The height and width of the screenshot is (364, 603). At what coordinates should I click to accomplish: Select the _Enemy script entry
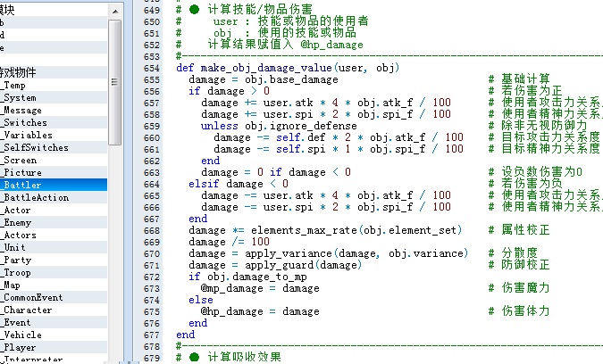pos(54,222)
